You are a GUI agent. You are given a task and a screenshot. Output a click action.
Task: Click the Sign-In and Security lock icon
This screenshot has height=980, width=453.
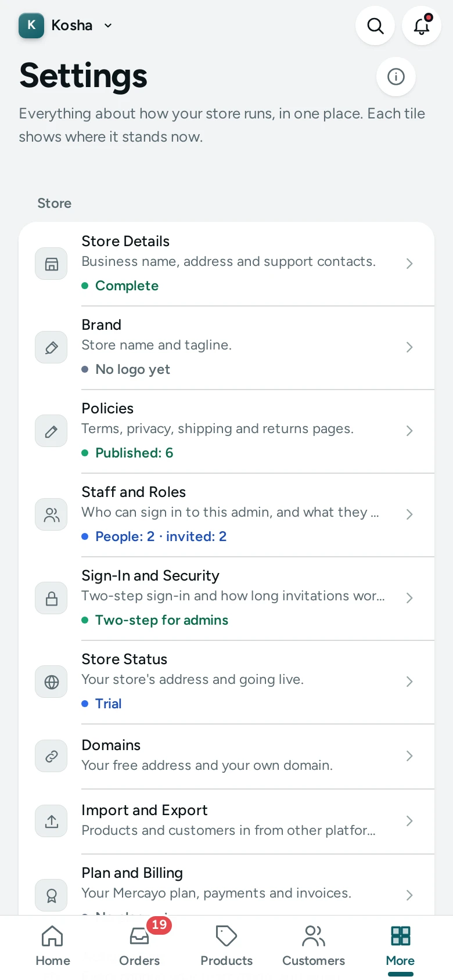click(52, 598)
